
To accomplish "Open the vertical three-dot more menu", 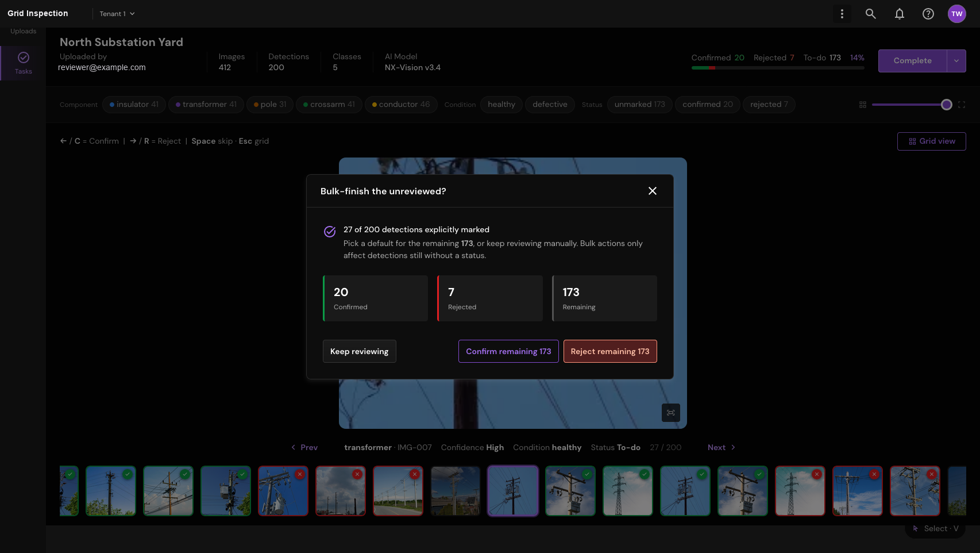I will coord(842,14).
